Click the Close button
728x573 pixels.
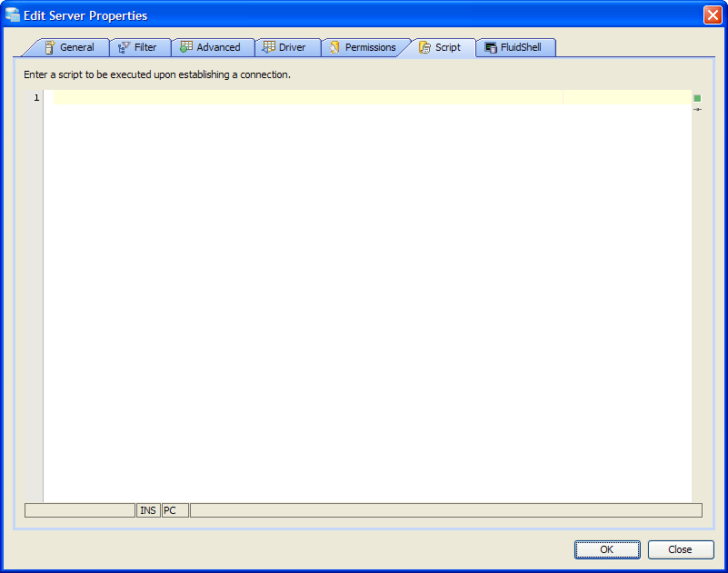[x=681, y=549]
